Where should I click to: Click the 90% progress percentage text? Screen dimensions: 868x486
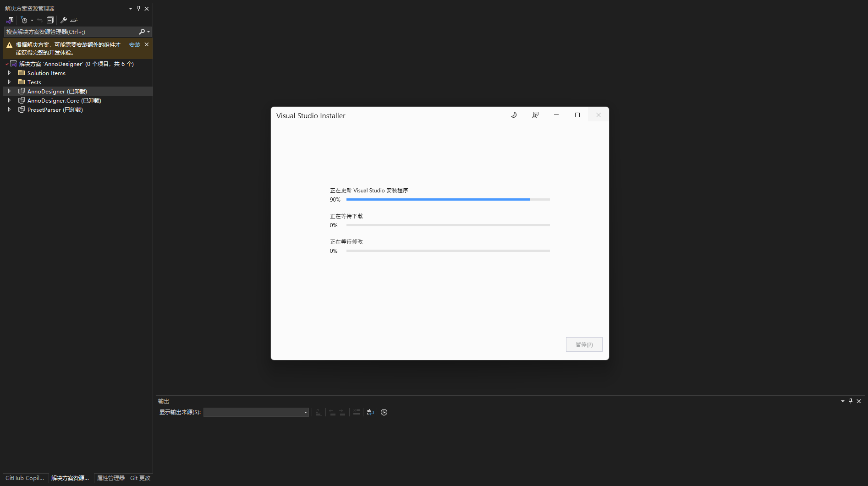point(335,200)
